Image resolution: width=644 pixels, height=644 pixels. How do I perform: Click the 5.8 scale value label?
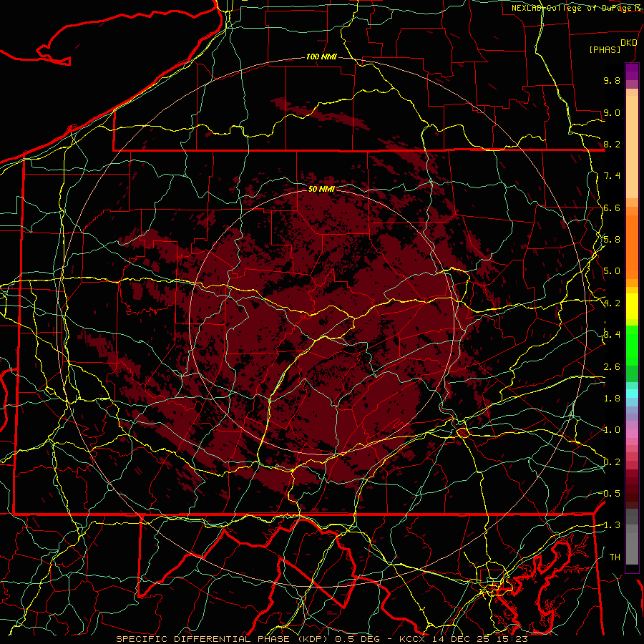612,240
